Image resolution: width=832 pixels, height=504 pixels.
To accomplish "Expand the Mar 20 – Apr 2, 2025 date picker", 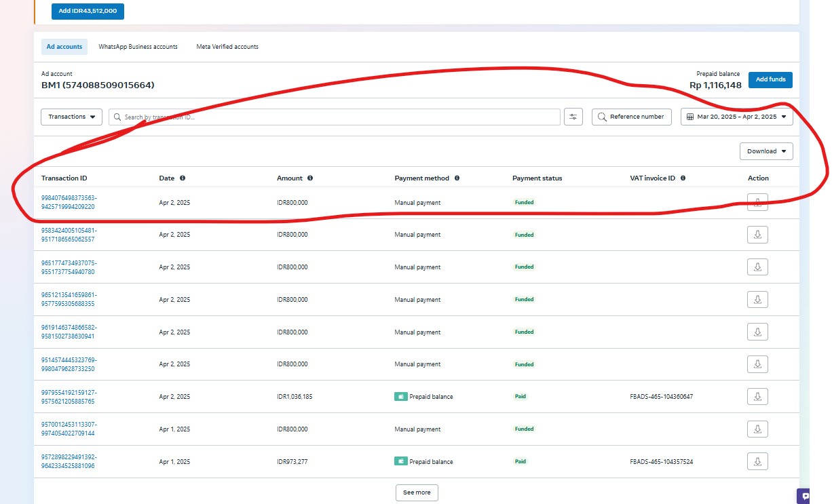I will [x=736, y=117].
